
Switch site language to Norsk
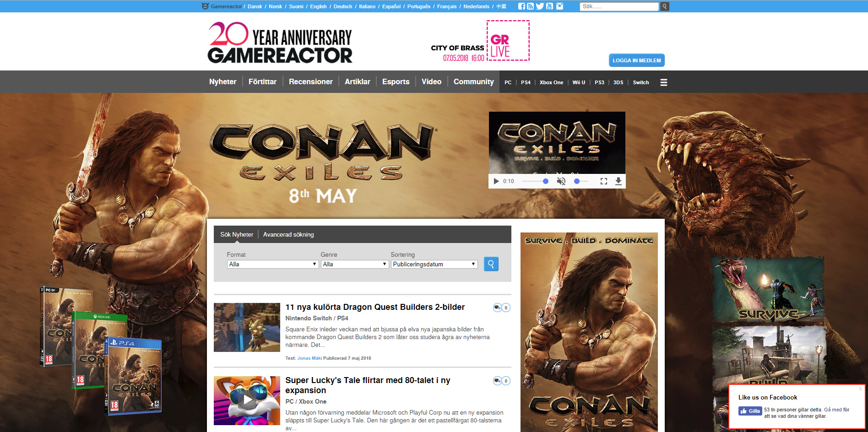coord(275,6)
